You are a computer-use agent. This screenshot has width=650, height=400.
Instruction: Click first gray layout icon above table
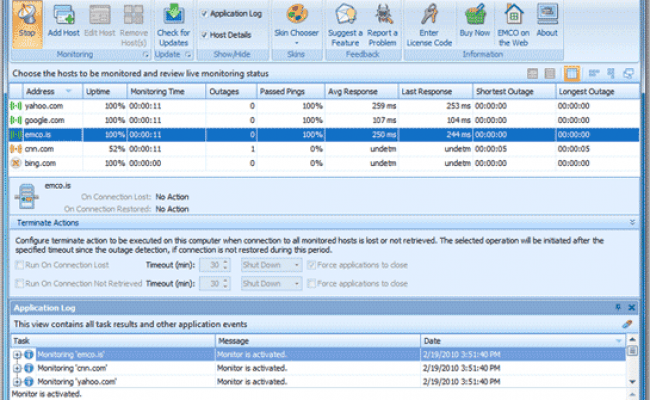point(532,74)
